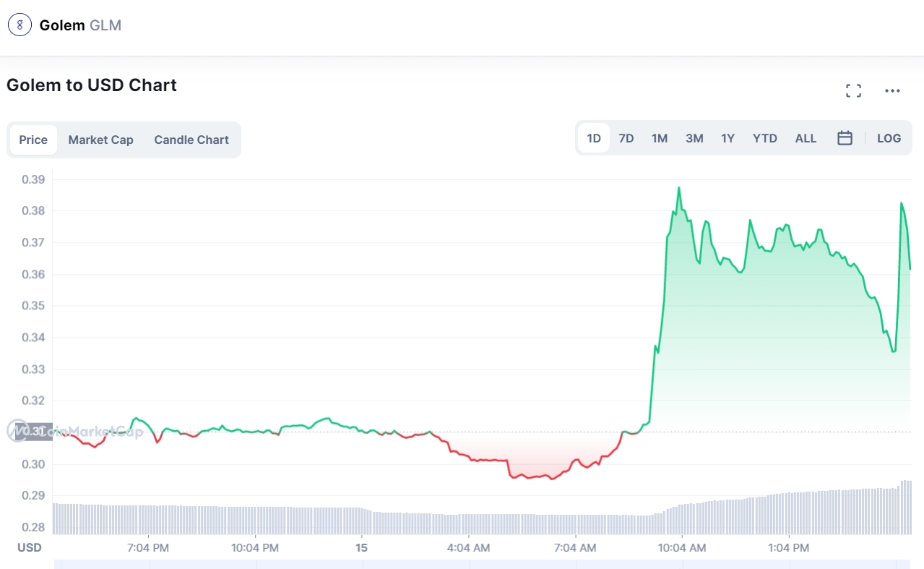Screen dimensions: 924x569
Task: Click the 0.38 price axis label
Action: click(33, 211)
